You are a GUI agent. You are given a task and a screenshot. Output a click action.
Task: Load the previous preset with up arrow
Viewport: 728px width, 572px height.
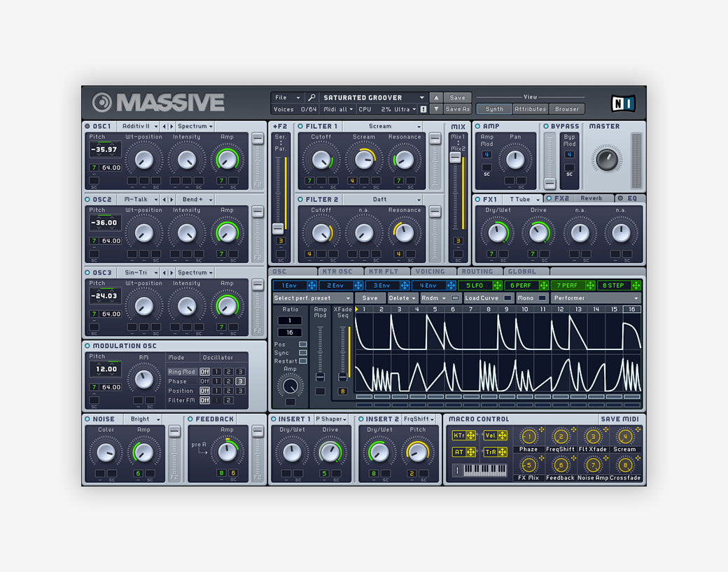(436, 97)
